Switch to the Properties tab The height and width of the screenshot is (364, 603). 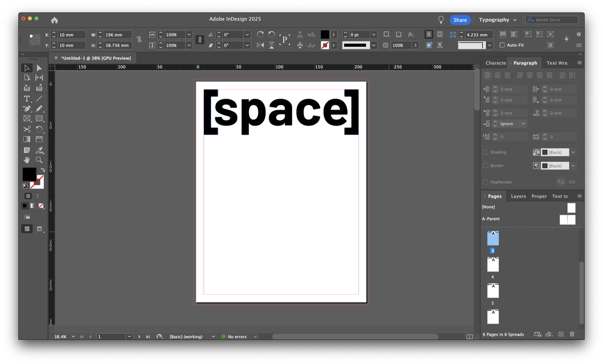tap(539, 196)
